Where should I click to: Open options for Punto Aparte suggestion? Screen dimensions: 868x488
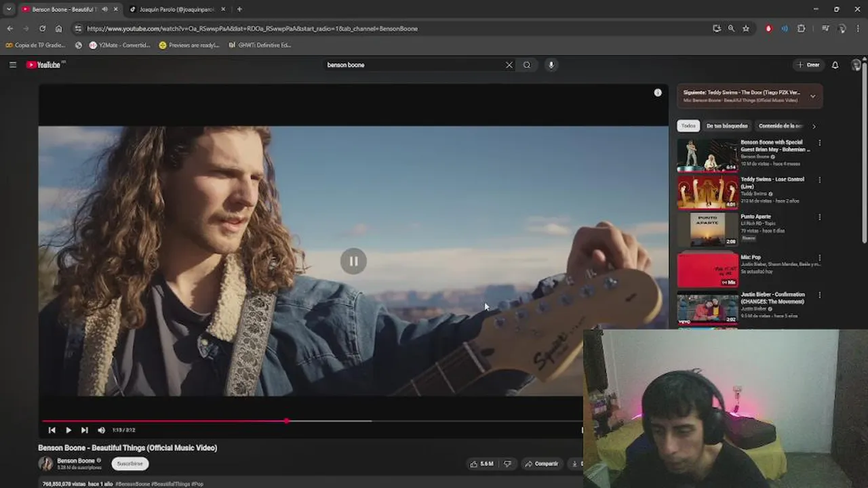pyautogui.click(x=820, y=218)
